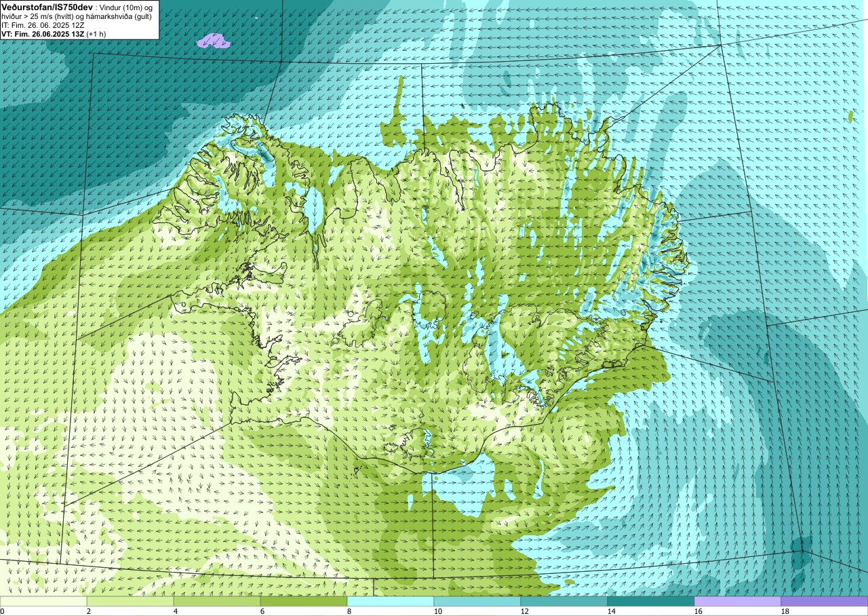
Task: Click the legend scale label '10'
Action: [x=438, y=611]
